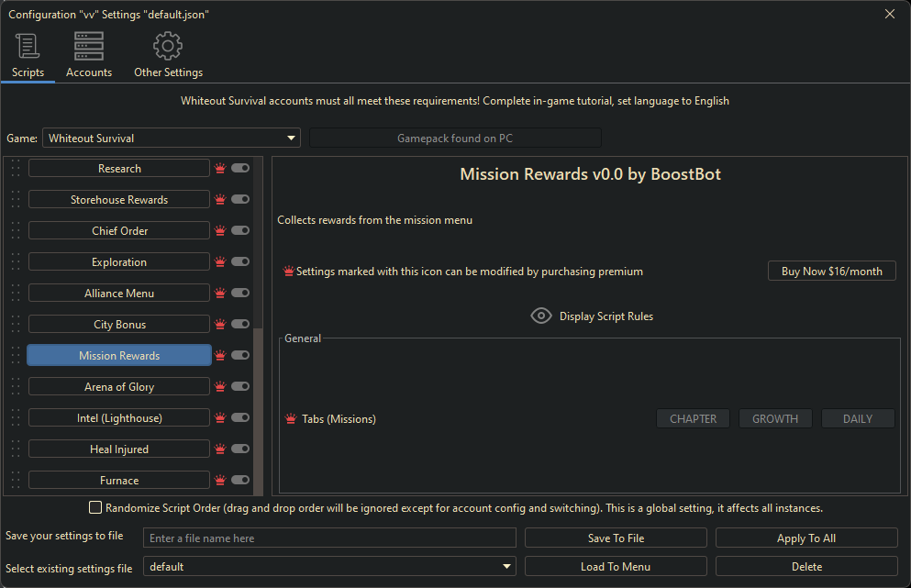The height and width of the screenshot is (588, 911).
Task: Grab the drag handle of Mission Rewards
Action: click(x=16, y=355)
